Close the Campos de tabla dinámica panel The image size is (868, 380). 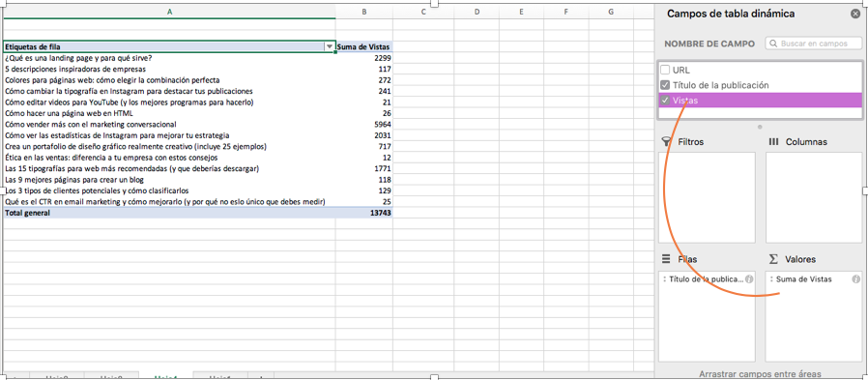click(x=855, y=15)
